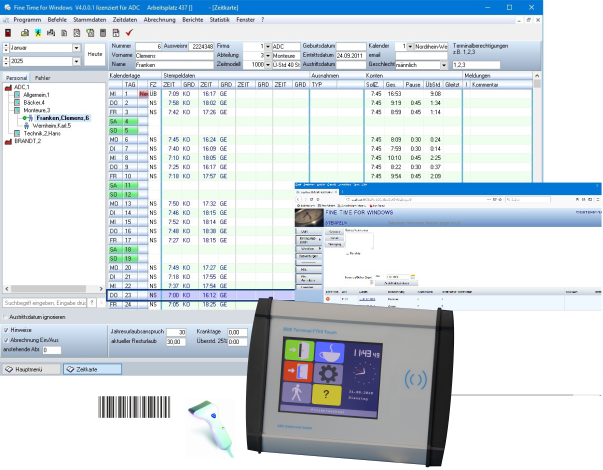Open the Stammdaten menu
603x470 pixels.
click(x=91, y=18)
